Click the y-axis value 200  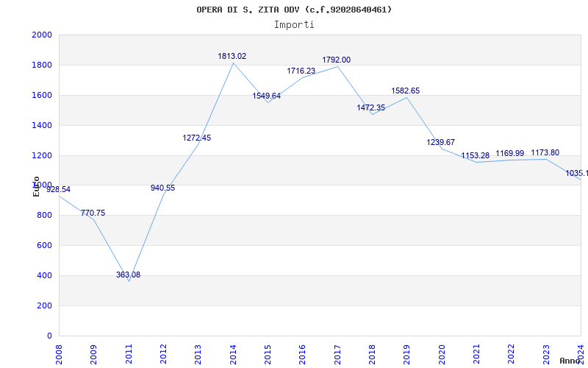coord(44,305)
